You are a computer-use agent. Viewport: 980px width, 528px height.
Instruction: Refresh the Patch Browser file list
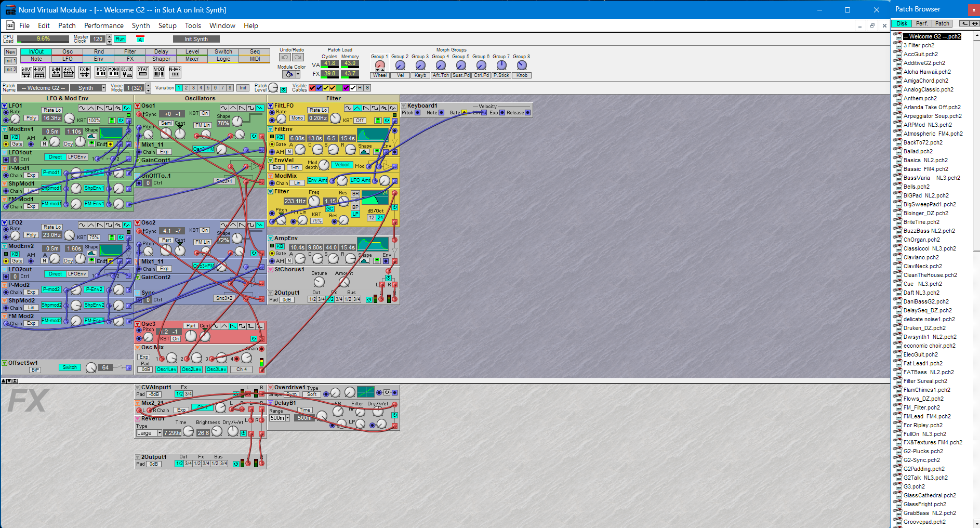975,23
